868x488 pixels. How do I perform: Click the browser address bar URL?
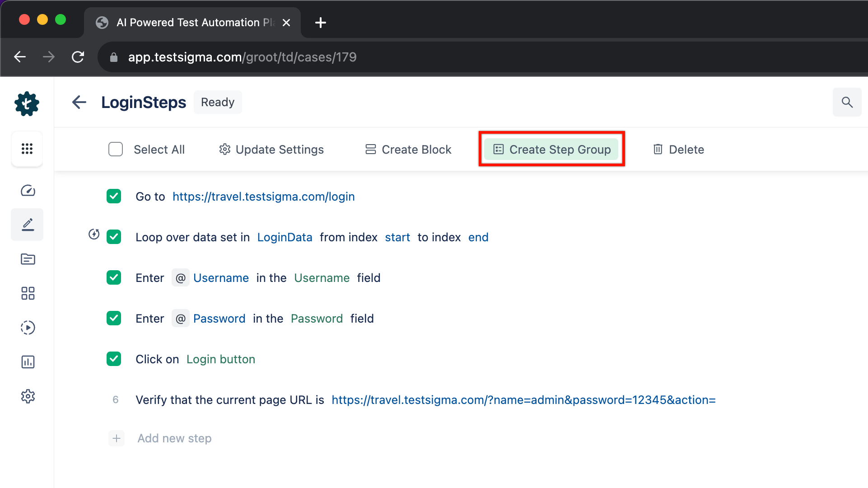(x=243, y=57)
